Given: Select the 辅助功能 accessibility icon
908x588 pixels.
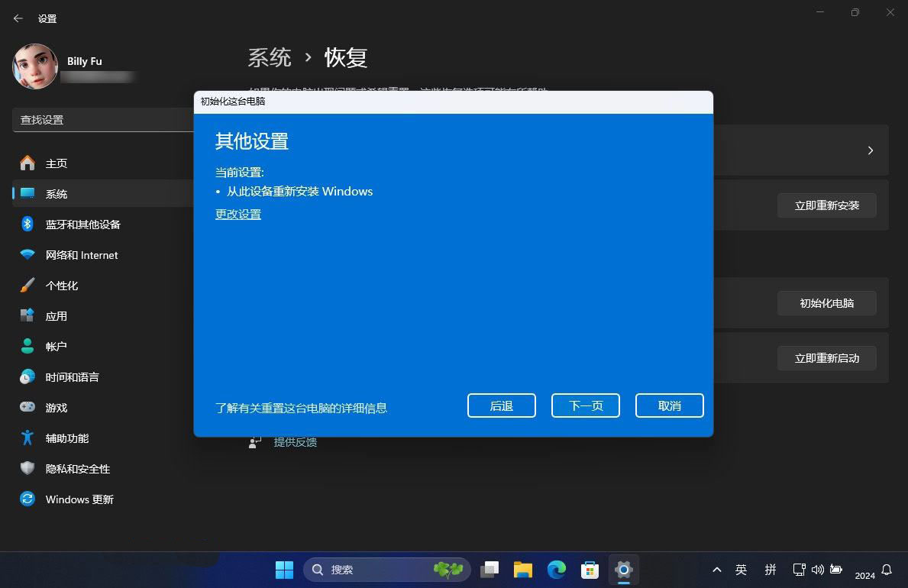Looking at the screenshot, I should pos(27,438).
